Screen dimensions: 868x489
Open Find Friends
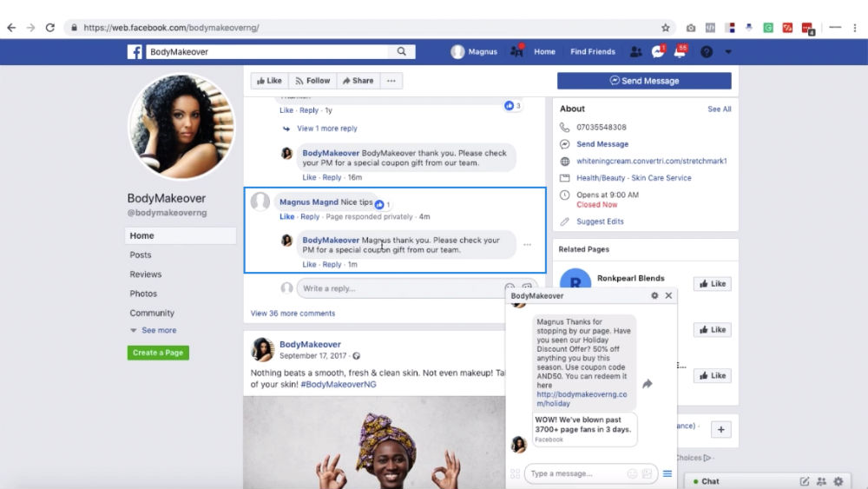593,51
